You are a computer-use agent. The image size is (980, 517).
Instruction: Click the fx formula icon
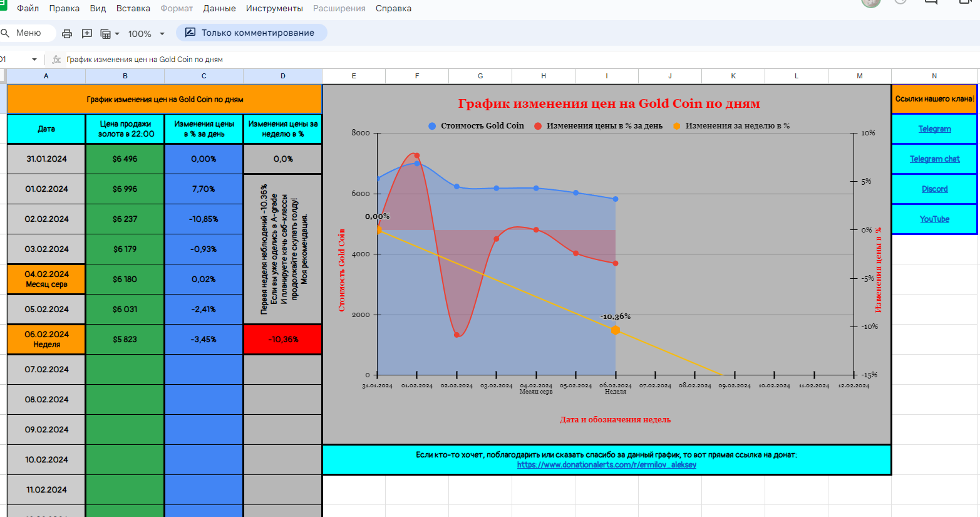pyautogui.click(x=56, y=60)
